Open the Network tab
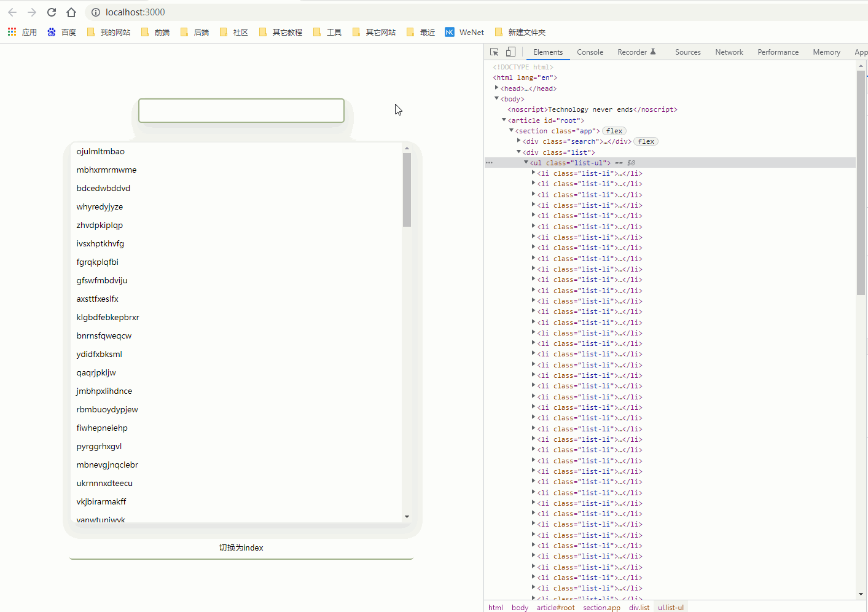Image resolution: width=868 pixels, height=612 pixels. coord(729,52)
